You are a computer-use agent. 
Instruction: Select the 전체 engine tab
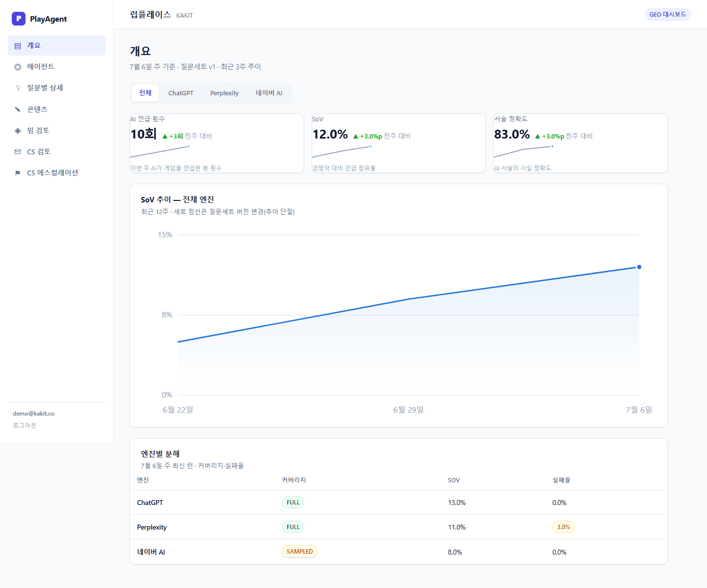click(x=145, y=93)
